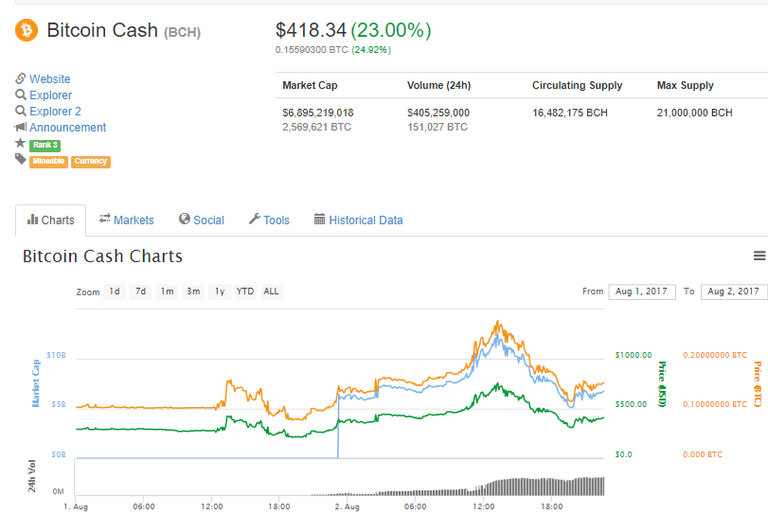Set chart zoom to 1d
This screenshot has width=768, height=512.
[x=114, y=292]
